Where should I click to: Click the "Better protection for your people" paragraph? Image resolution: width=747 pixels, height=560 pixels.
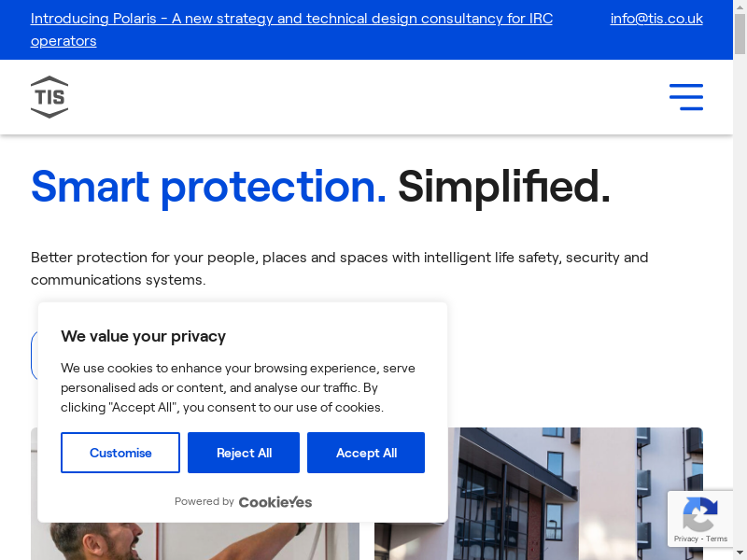pyautogui.click(x=339, y=268)
